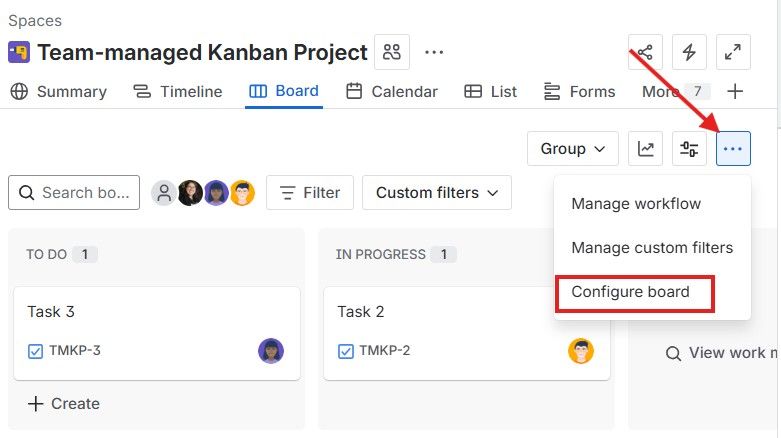Click the three-dot menu next to project title
The height and width of the screenshot is (438, 781).
(x=433, y=53)
